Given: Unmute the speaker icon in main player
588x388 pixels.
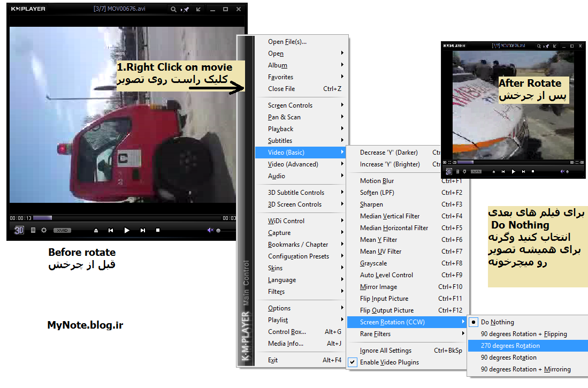Looking at the screenshot, I should tap(210, 231).
